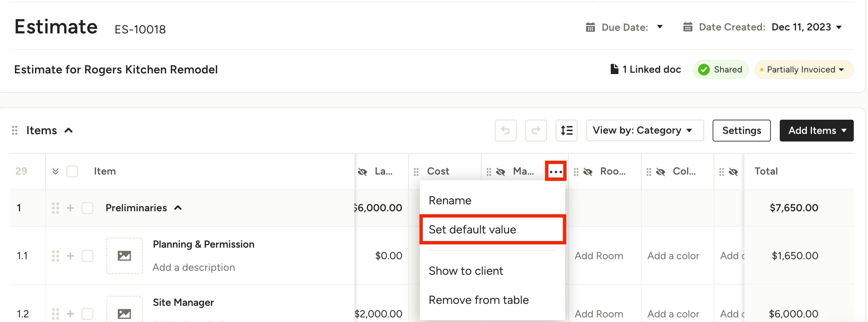Image resolution: width=868 pixels, height=322 pixels.
Task: Click the linked doc file icon
Action: pos(614,69)
